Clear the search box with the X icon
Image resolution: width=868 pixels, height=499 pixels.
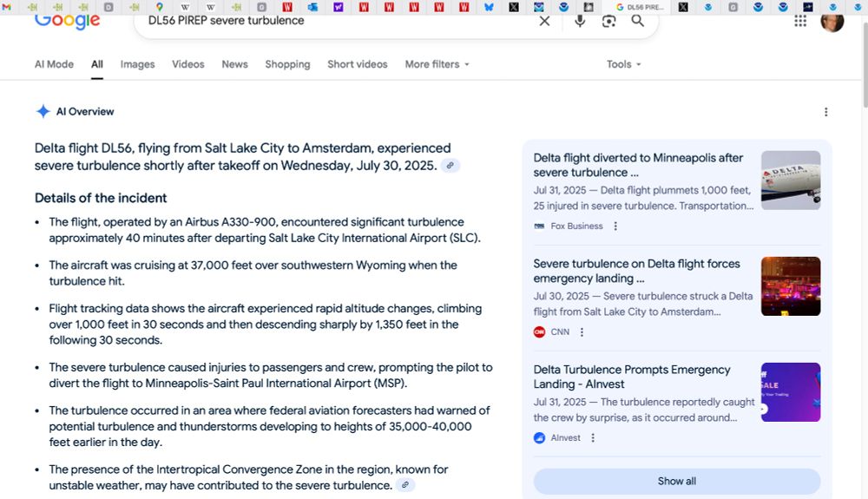pos(545,21)
